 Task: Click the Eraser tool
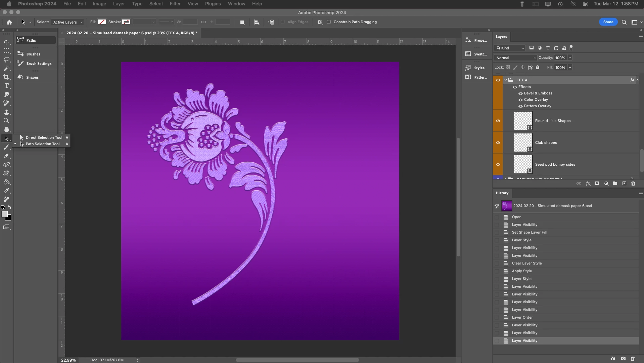(6, 156)
